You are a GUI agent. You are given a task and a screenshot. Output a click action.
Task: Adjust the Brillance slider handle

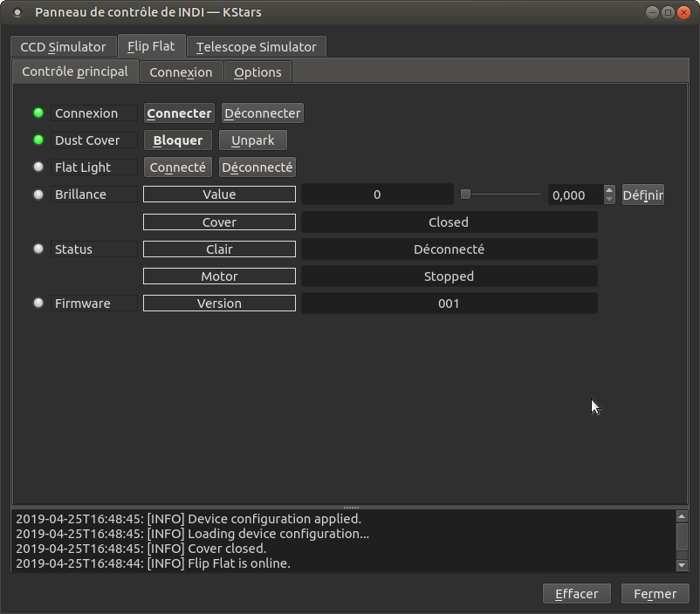(x=465, y=194)
